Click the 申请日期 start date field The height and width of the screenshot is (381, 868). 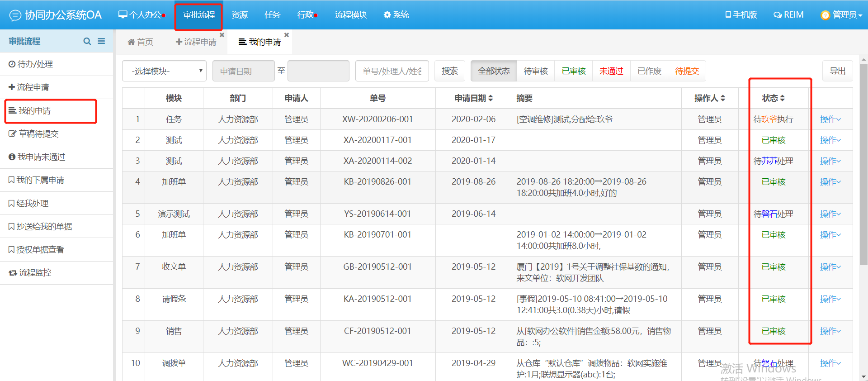(x=244, y=71)
